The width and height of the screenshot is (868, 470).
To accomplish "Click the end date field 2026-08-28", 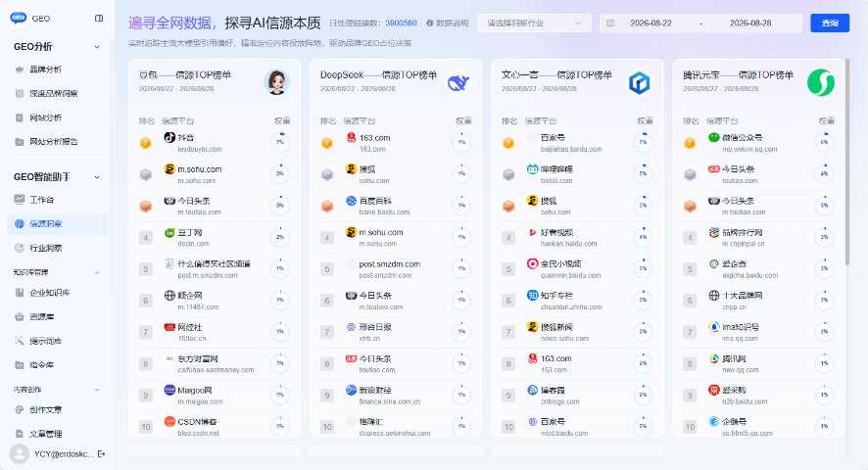I will [750, 23].
